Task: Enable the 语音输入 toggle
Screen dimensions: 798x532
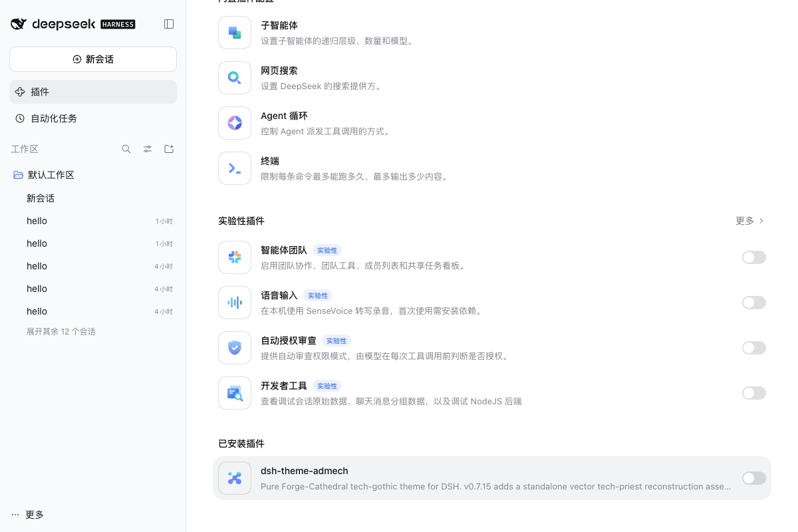Action: click(754, 303)
